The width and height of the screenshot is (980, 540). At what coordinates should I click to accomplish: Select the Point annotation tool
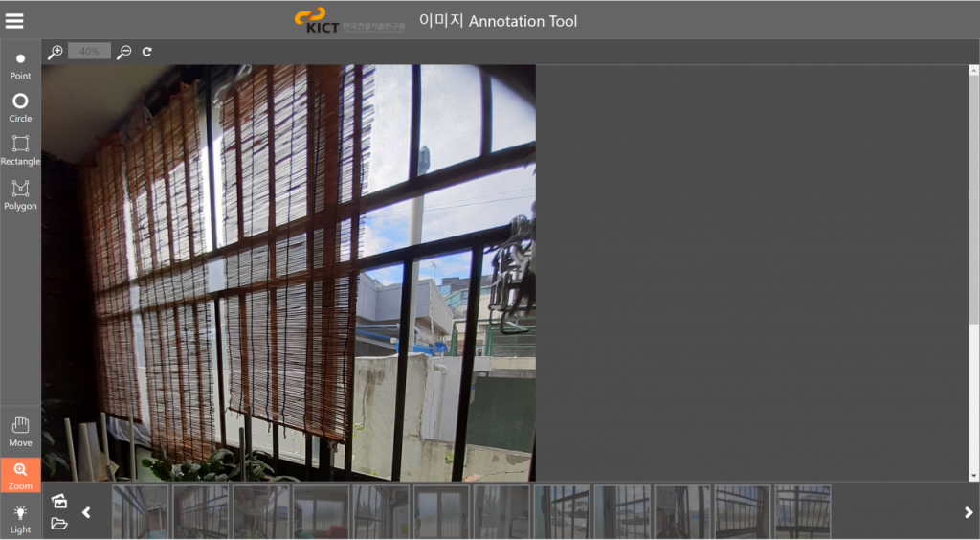click(20, 64)
